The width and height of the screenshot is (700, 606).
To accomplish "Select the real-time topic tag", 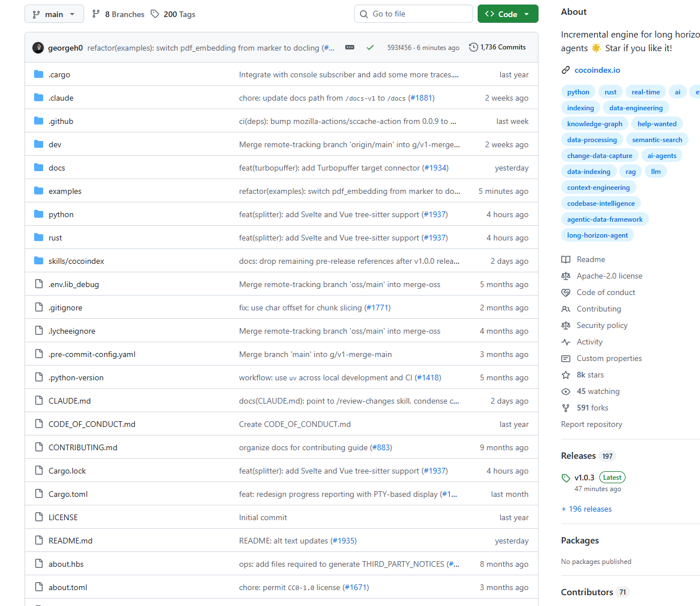I will tap(646, 92).
